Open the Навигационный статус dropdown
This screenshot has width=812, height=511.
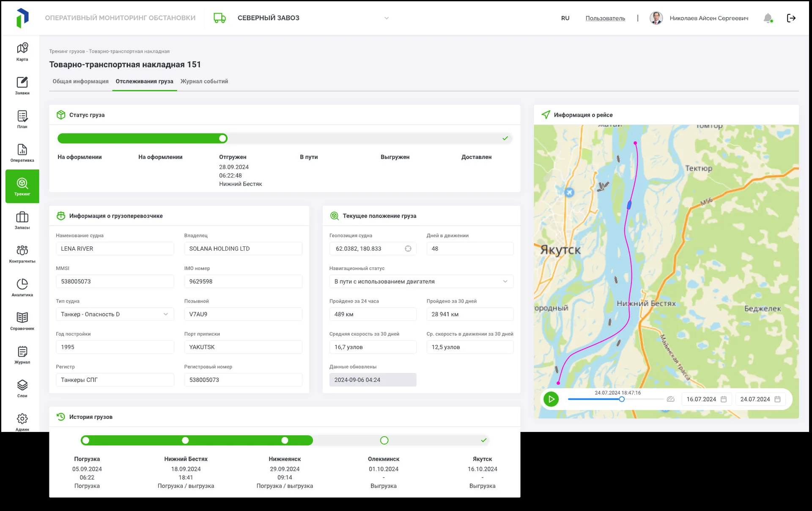[x=421, y=281]
